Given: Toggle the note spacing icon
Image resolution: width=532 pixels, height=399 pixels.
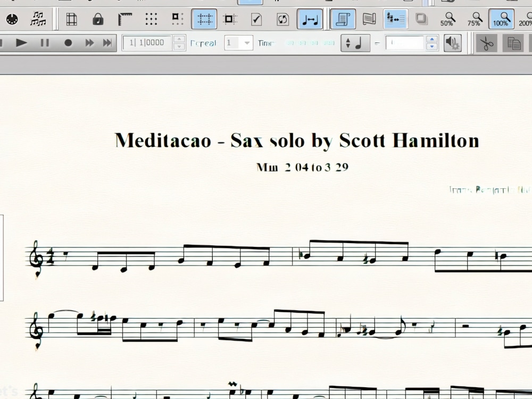Looking at the screenshot, I should [310, 19].
